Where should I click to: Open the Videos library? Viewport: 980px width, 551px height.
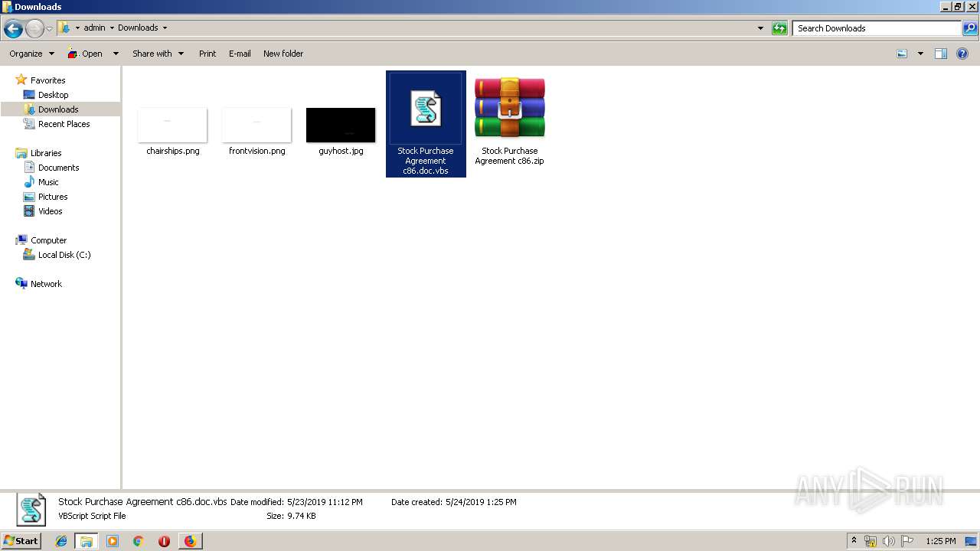tap(50, 211)
